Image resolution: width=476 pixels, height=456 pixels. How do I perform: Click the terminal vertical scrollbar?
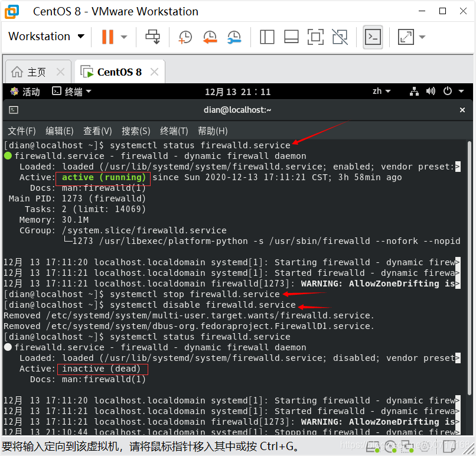(x=470, y=267)
